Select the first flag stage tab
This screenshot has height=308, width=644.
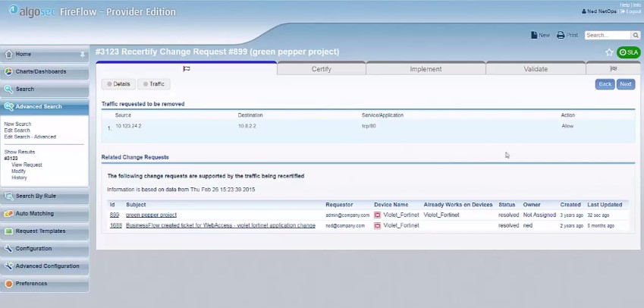pyautogui.click(x=187, y=68)
